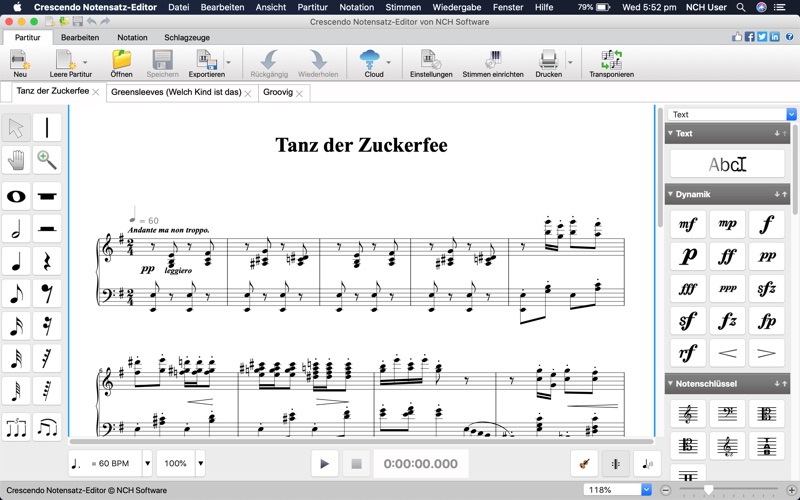The height and width of the screenshot is (500, 800).
Task: Switch to the Bearbeiten ribbon tab
Action: click(80, 37)
